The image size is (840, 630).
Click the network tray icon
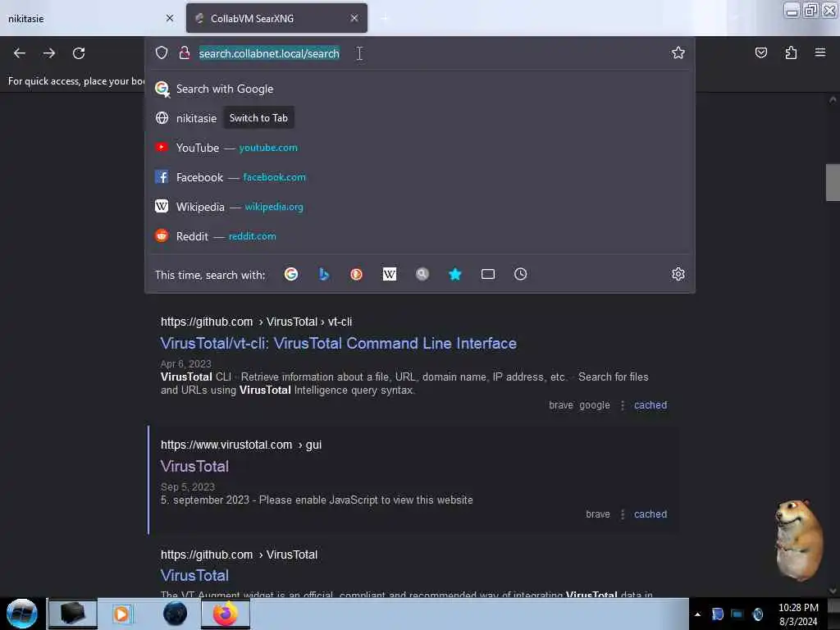[x=737, y=614]
